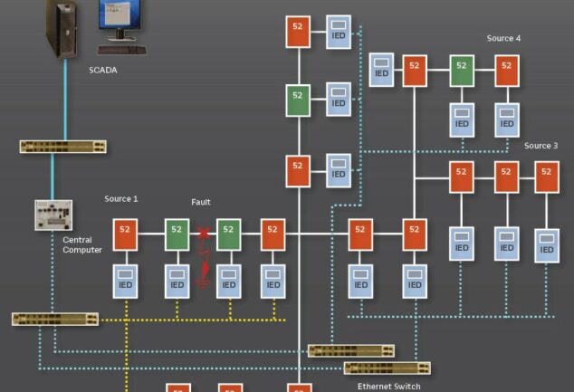The height and width of the screenshot is (392, 574).
Task: Select the IED beside the topmost breaker
Action: pos(339,31)
